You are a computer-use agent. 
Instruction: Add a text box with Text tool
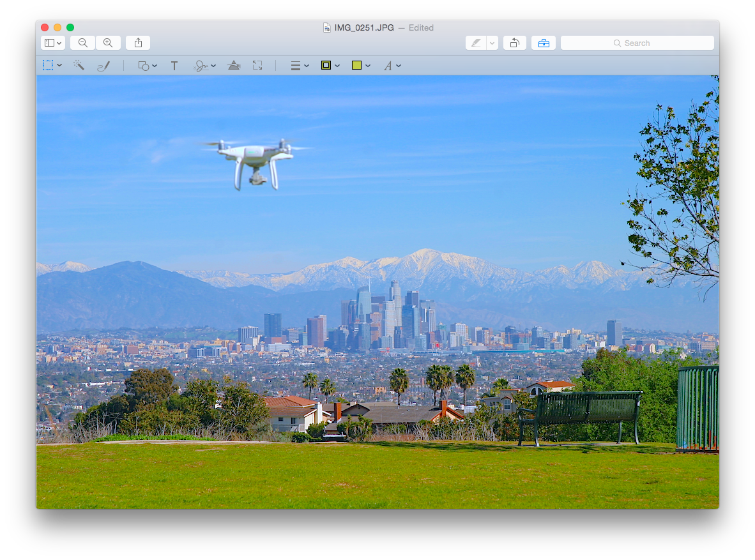coord(174,66)
